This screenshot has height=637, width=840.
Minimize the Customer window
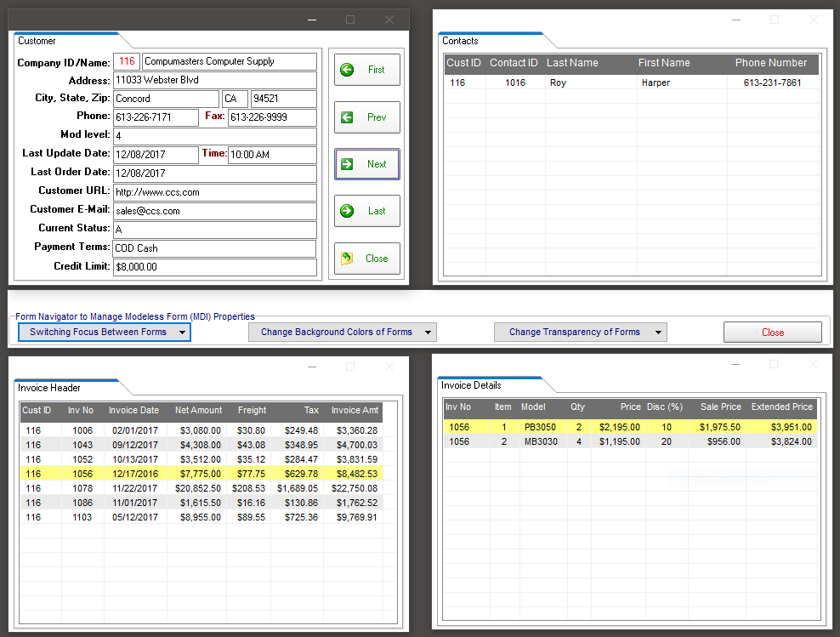pos(311,20)
